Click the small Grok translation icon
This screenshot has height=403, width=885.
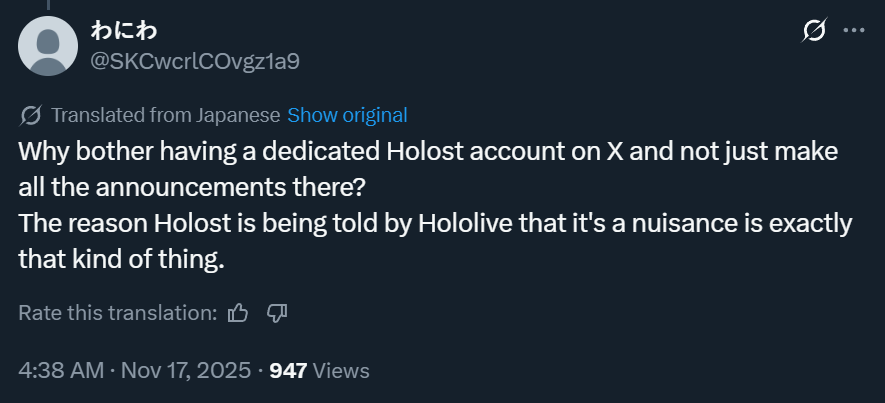pos(31,115)
